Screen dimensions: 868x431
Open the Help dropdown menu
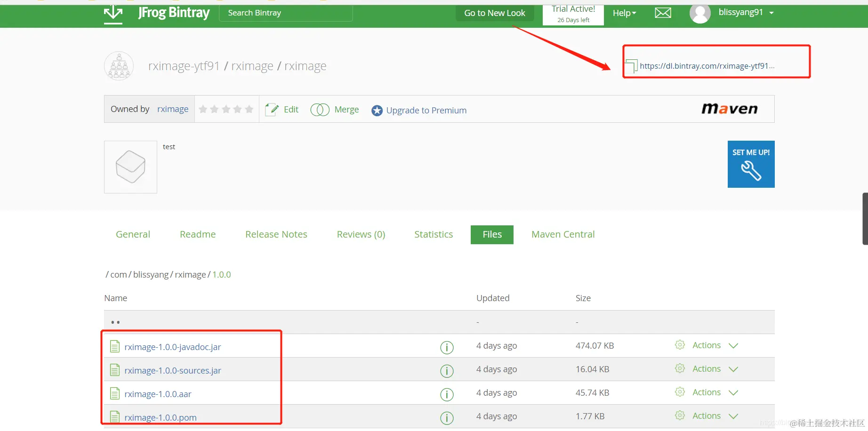(x=624, y=13)
